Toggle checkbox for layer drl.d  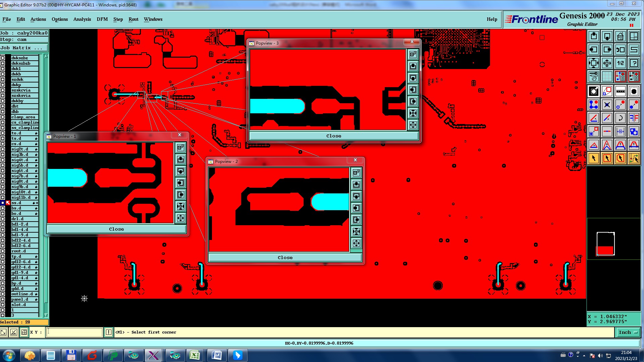click(x=3, y=219)
